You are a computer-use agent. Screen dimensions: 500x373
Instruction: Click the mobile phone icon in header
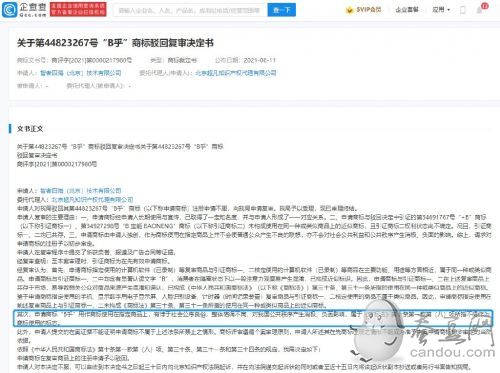click(463, 10)
